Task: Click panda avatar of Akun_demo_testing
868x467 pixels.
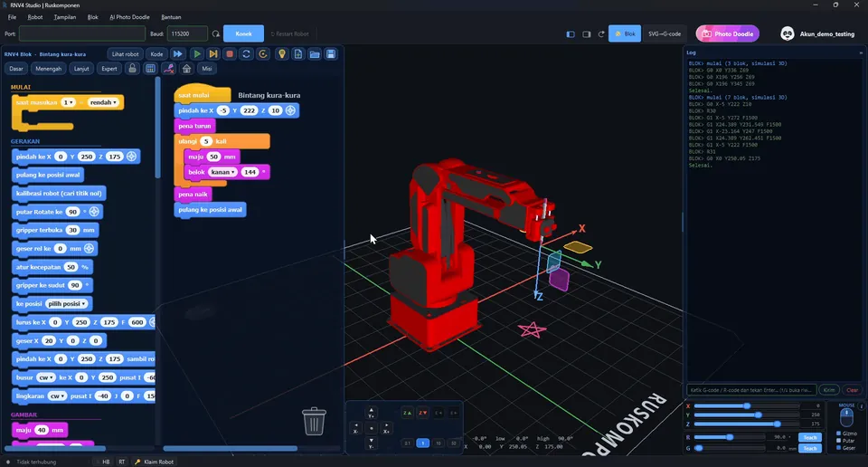Action: pyautogui.click(x=788, y=33)
